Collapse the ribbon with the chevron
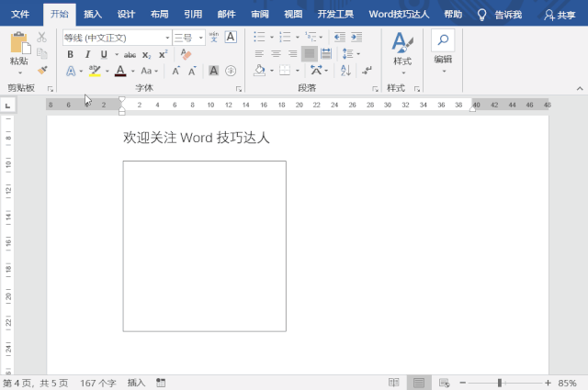Image resolution: width=588 pixels, height=390 pixels. pyautogui.click(x=580, y=89)
